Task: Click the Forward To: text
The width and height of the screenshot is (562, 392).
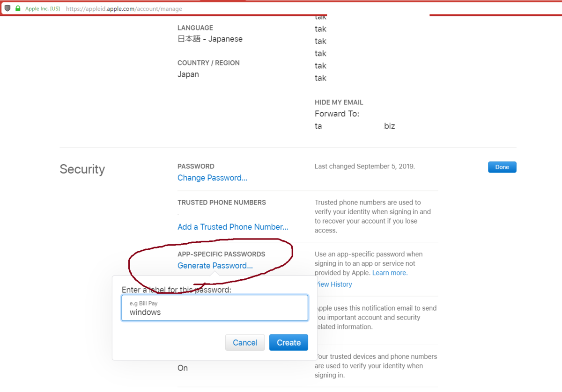Action: tap(337, 114)
